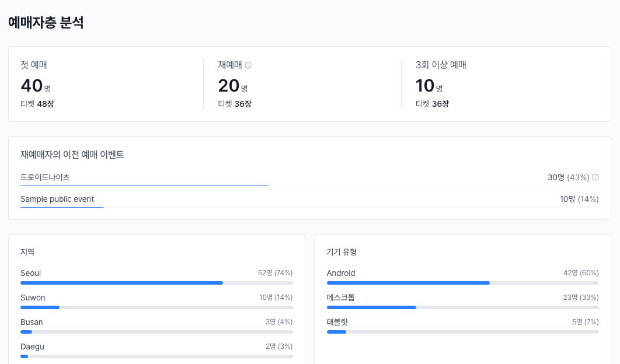Click the info icon beside 30명 (43%)

595,177
